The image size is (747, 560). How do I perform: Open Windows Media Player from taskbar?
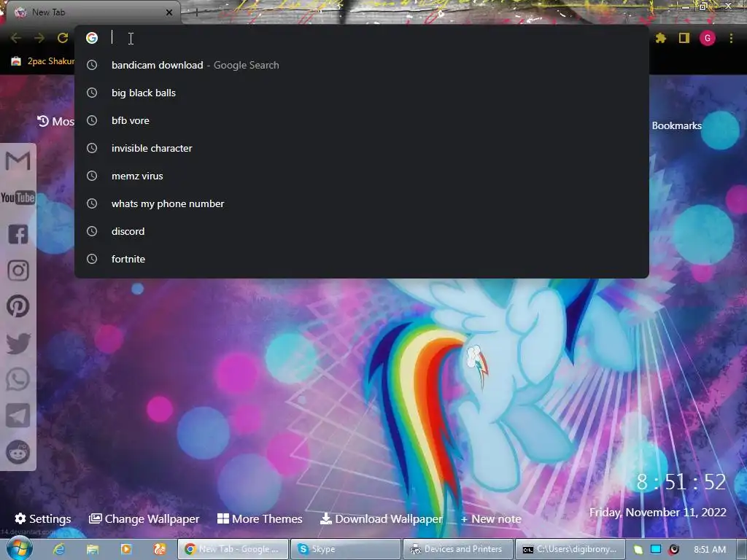click(x=126, y=549)
